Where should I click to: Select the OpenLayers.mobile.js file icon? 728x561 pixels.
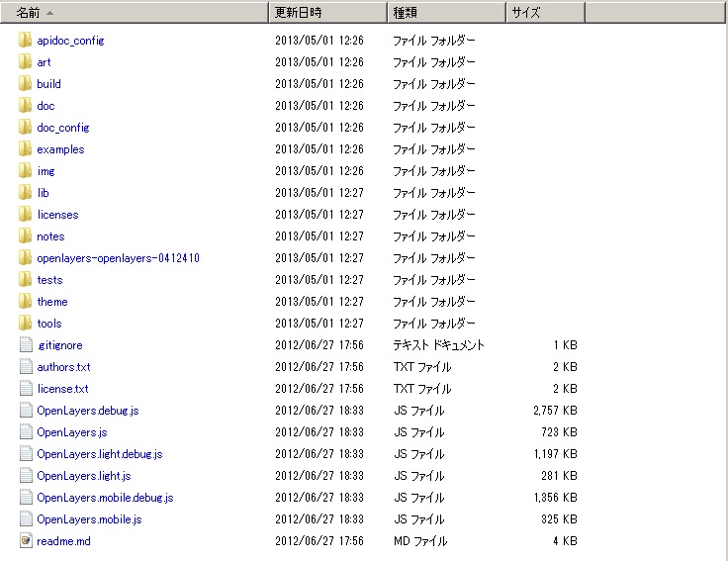[x=26, y=519]
